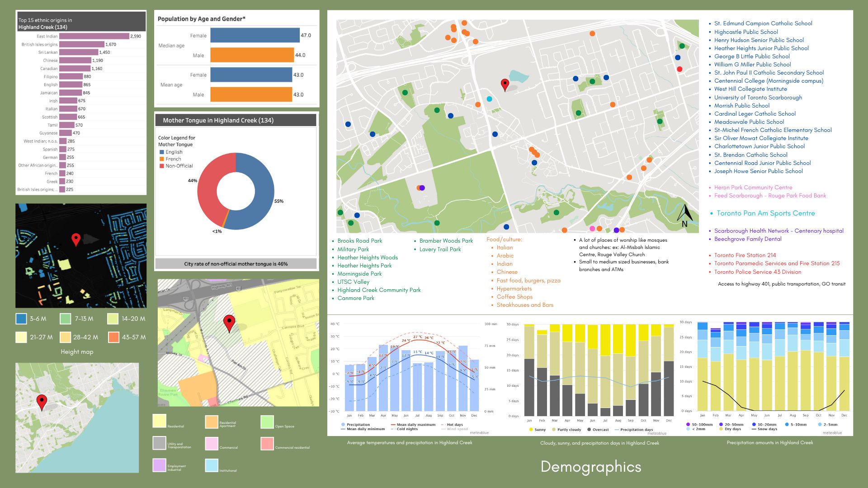The height and width of the screenshot is (488, 868).
Task: Click the red pin on height map
Action: (76, 239)
